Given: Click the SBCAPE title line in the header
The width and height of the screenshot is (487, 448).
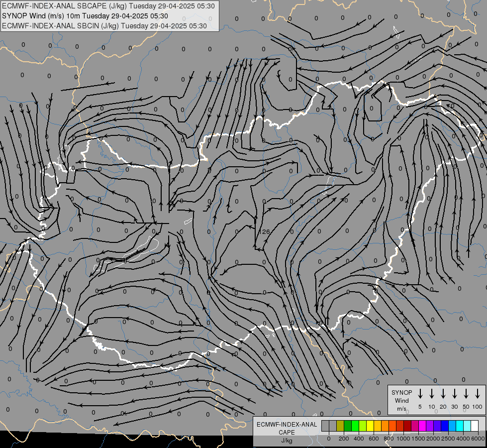Looking at the screenshot, I should point(108,6).
